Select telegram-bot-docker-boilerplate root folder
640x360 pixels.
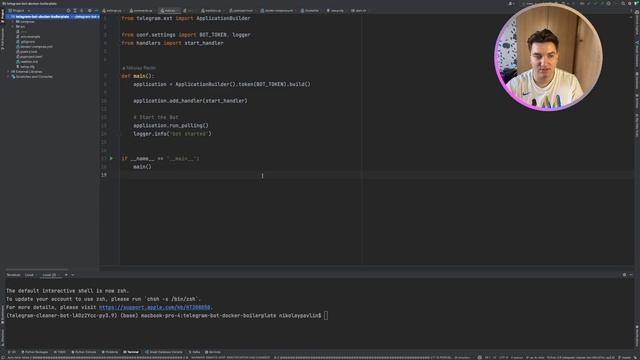(42, 17)
